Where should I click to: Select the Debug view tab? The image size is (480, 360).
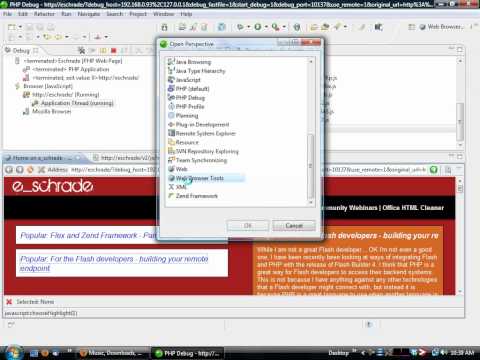(x=21, y=51)
